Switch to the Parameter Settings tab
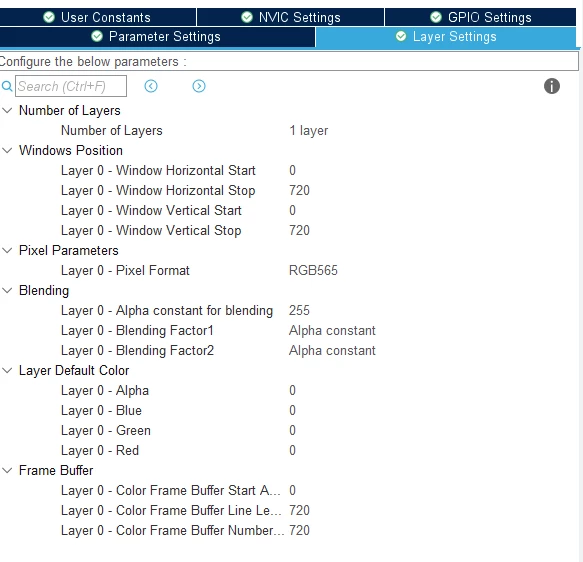 coord(157,36)
